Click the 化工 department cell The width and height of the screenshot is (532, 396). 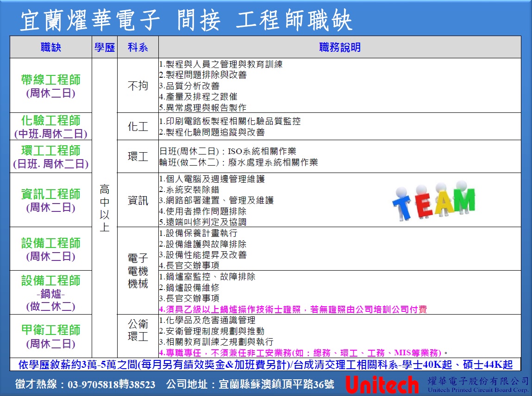[138, 126]
